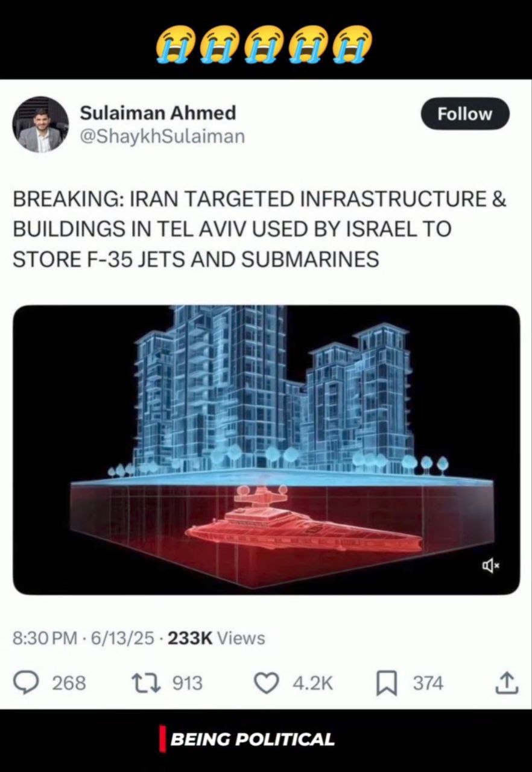Tap the retweet arrows icon
Viewport: 532px width, 772px height.
click(145, 683)
